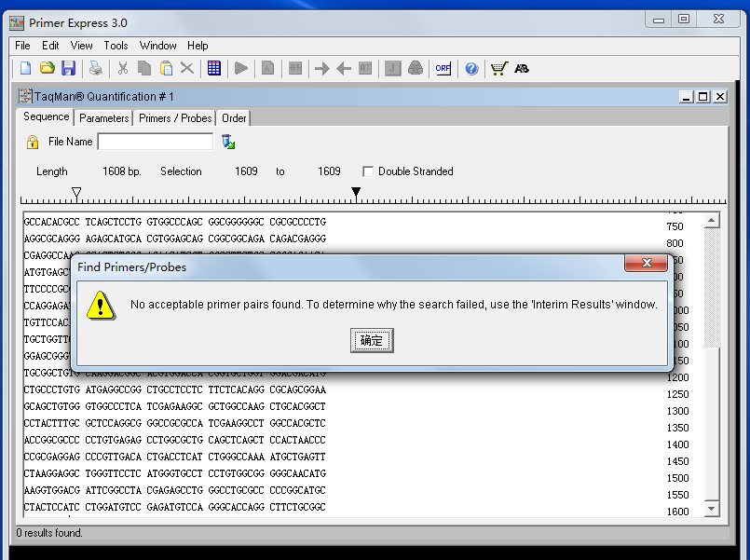Click the import sequence icon after File Name field
Image resolution: width=750 pixels, height=560 pixels.
pyautogui.click(x=228, y=142)
